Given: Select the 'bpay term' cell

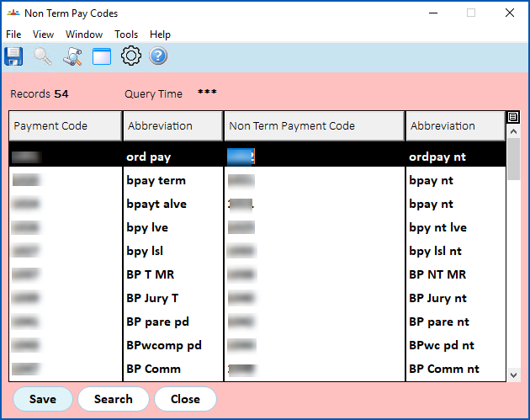Looking at the screenshot, I should point(173,180).
